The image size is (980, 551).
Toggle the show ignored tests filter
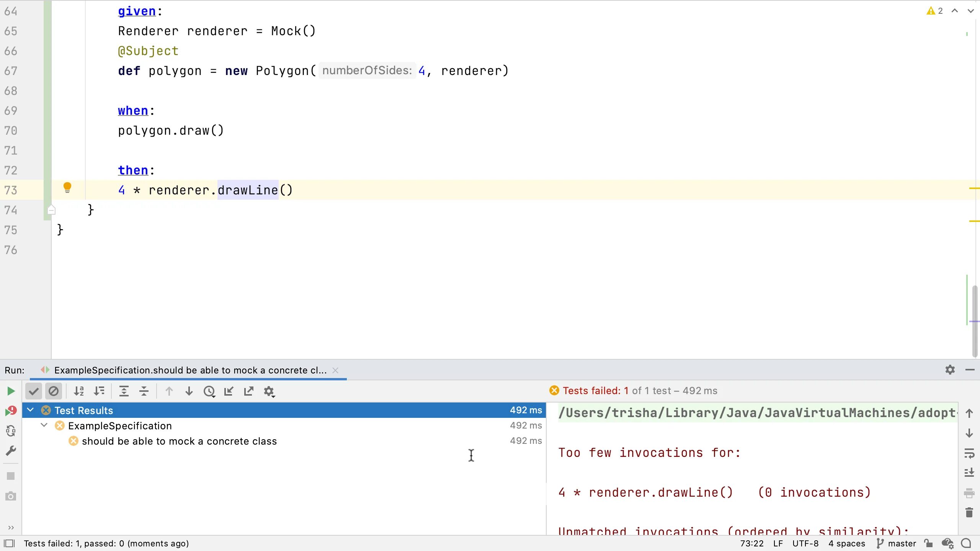pos(53,391)
